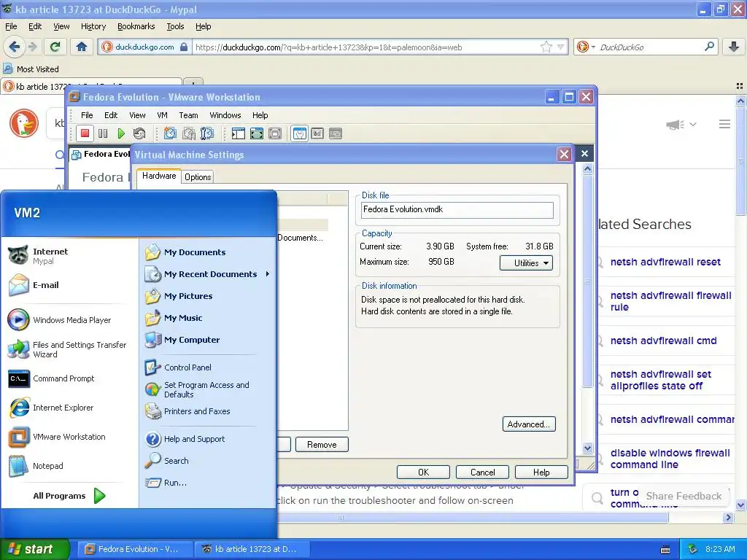The image size is (747, 560).
Task: Expand All Programs in Start menu
Action: click(x=69, y=496)
